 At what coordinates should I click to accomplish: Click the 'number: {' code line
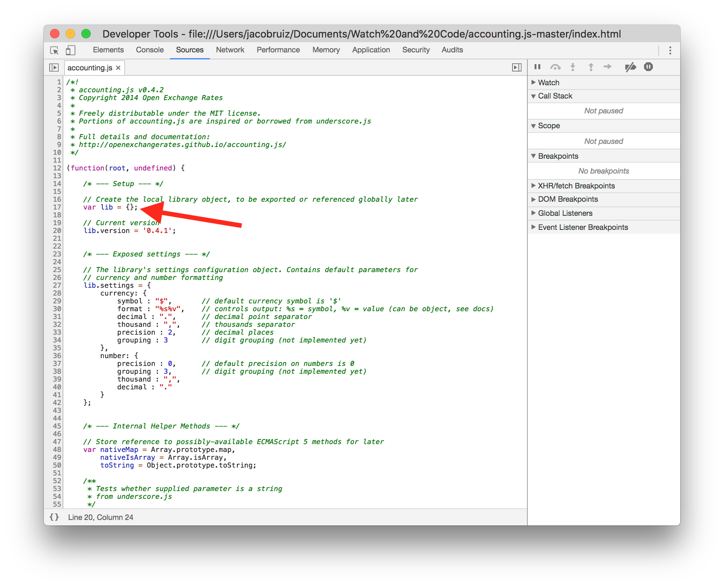(119, 356)
